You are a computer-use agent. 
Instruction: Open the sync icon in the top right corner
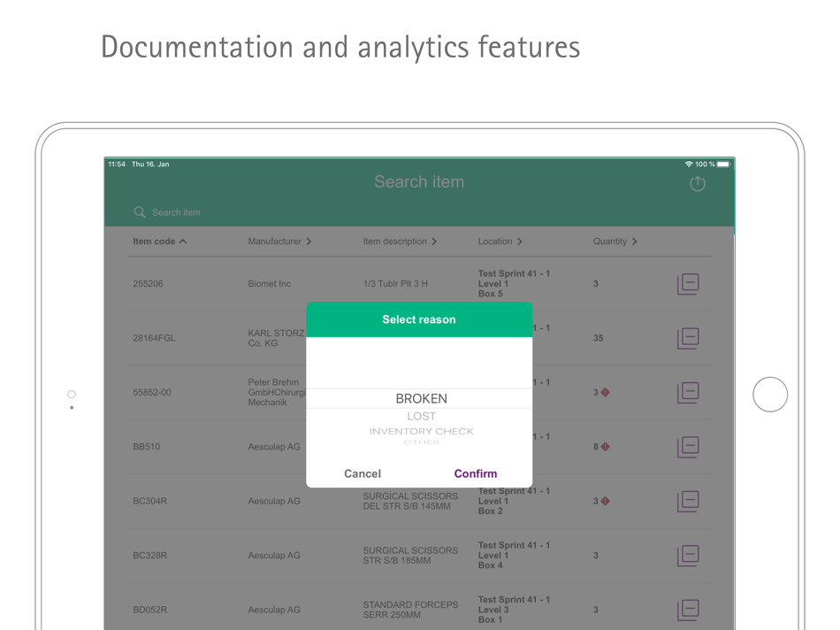(x=697, y=183)
